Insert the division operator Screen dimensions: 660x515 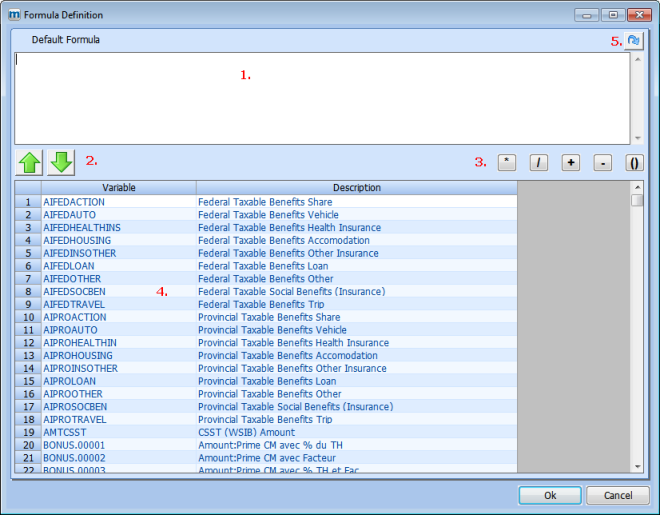[x=539, y=162]
